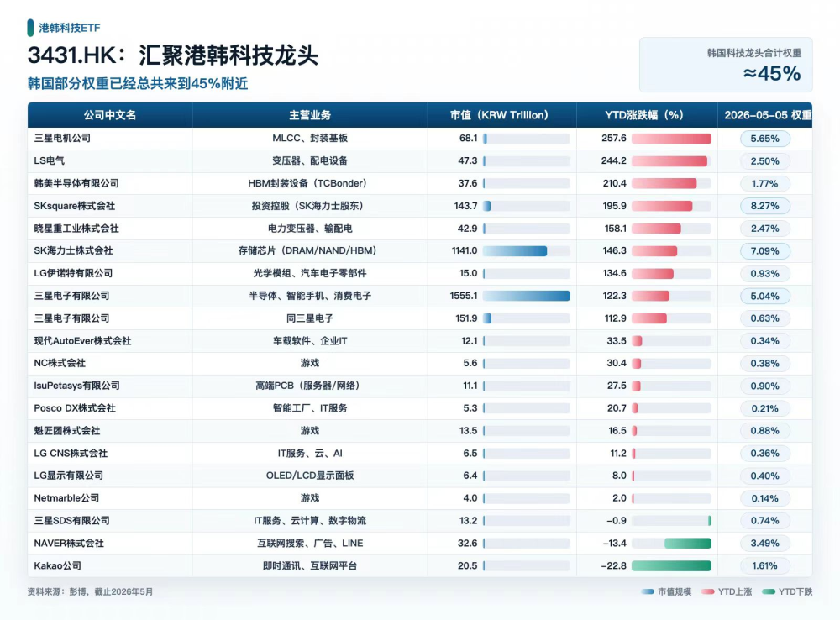
Task: Click the 资料来源：彭博，截止2026年5月 footnote
Action: (90, 591)
